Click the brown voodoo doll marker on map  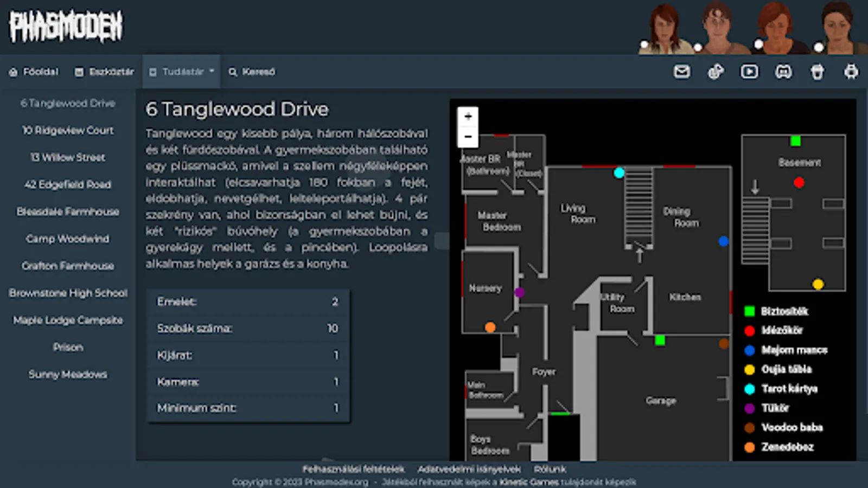pyautogui.click(x=724, y=343)
